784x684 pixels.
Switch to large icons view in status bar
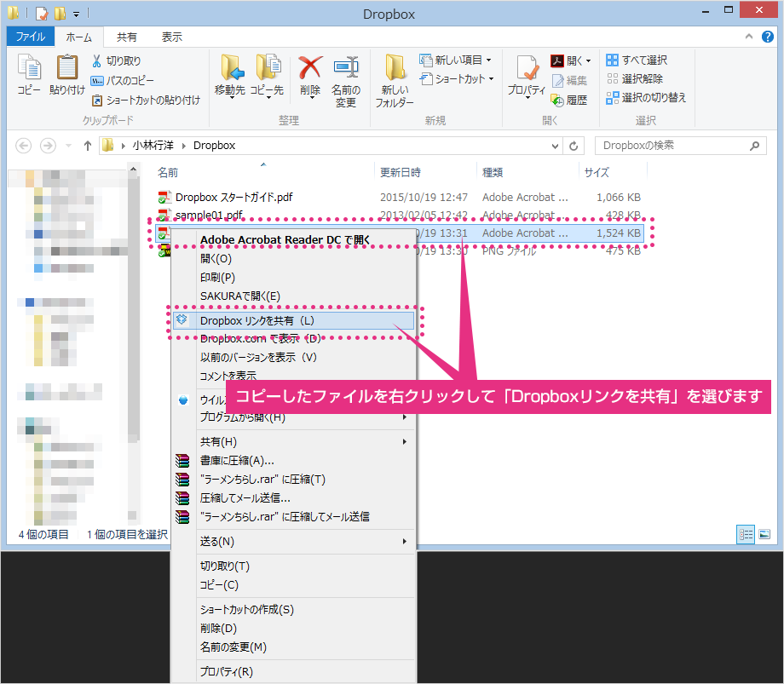[x=764, y=535]
